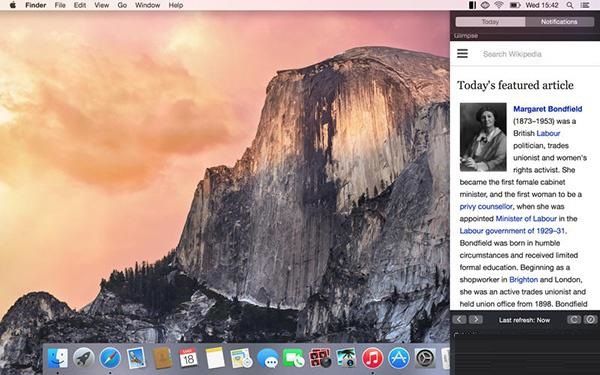Image resolution: width=600 pixels, height=375 pixels.
Task: Open the Help menu
Action: [x=176, y=5]
